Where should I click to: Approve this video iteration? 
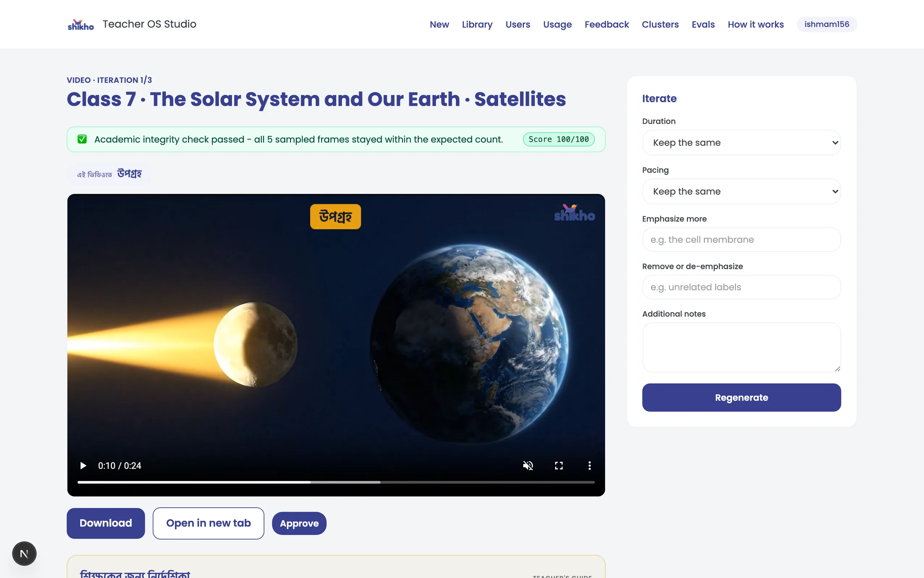(x=299, y=523)
